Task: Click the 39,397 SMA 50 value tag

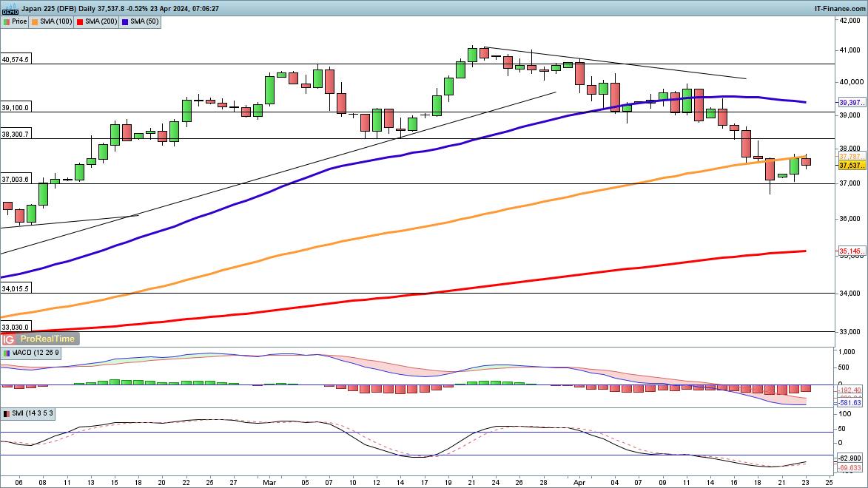Action: point(851,102)
